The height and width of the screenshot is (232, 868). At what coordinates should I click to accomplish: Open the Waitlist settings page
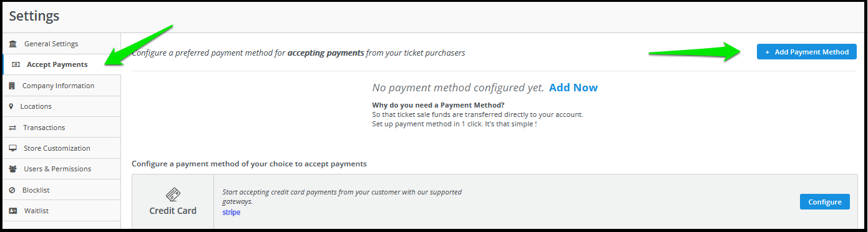pos(61,211)
